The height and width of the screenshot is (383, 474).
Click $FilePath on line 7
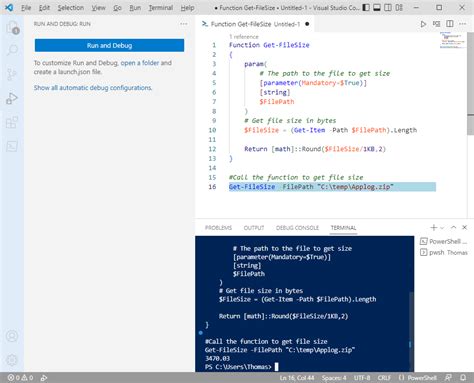[277, 102]
